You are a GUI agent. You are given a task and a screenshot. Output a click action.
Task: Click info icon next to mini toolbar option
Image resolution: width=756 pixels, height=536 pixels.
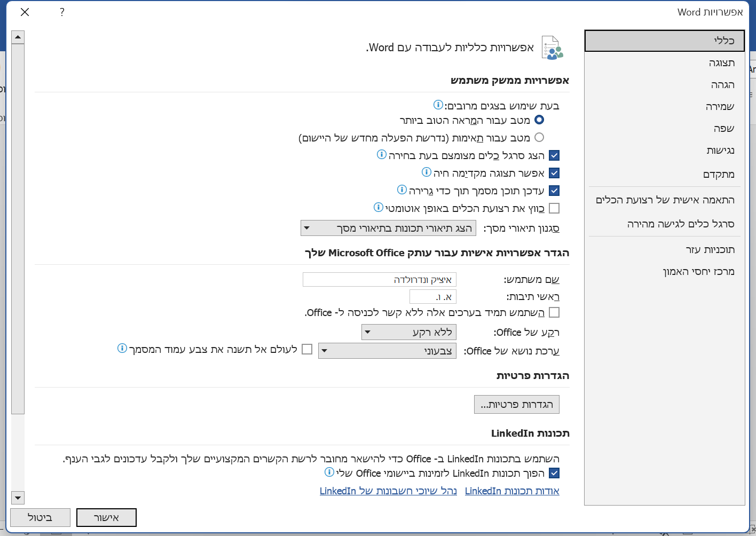tap(381, 154)
